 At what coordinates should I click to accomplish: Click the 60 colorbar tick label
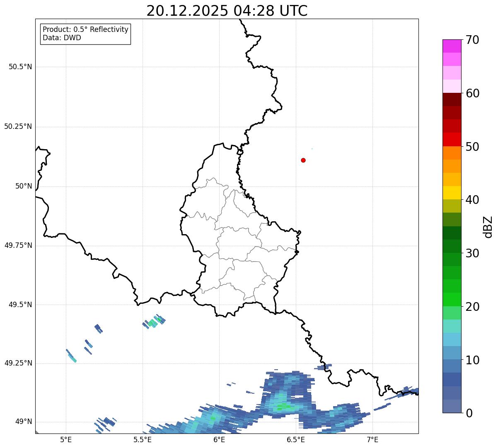point(472,94)
